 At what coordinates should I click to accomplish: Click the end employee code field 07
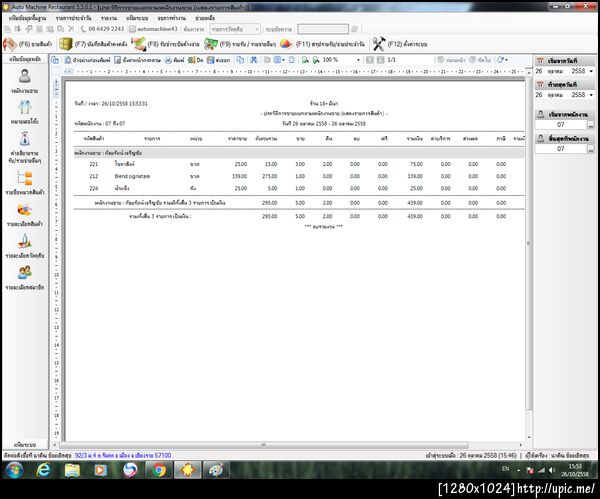(561, 149)
